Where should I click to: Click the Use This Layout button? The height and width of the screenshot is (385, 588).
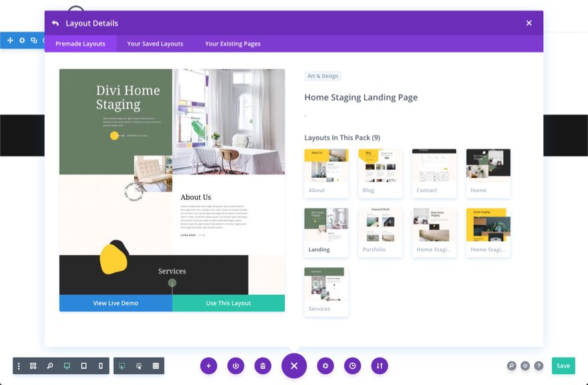point(229,303)
